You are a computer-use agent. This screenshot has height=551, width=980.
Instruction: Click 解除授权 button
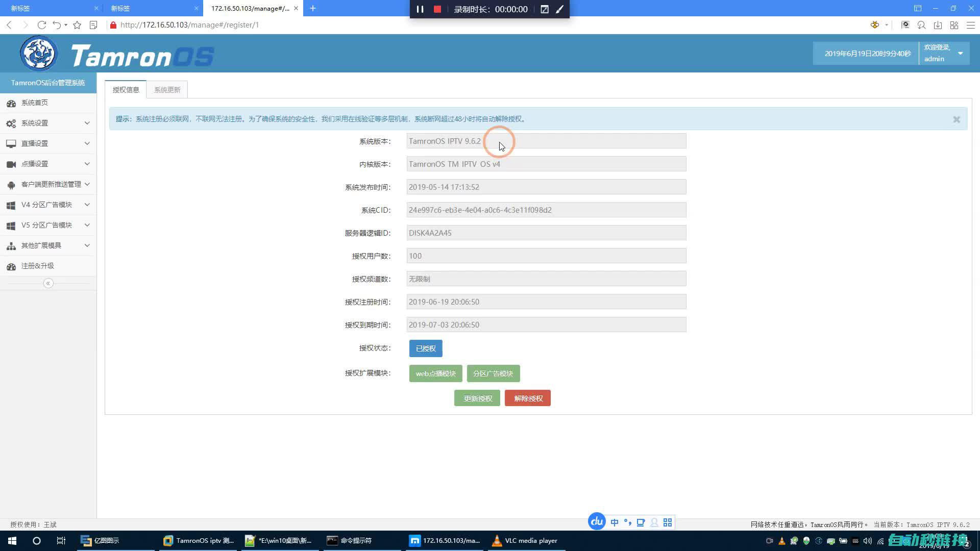pos(528,398)
